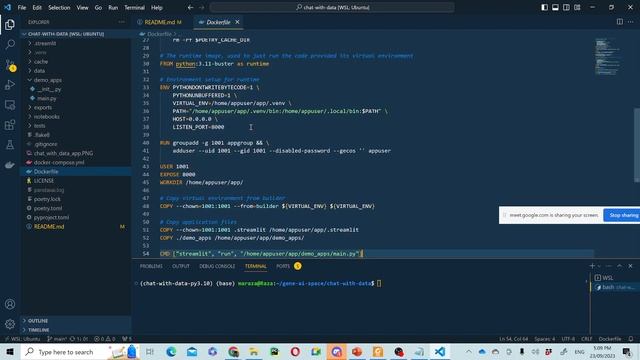This screenshot has width=640, height=360.
Task: Open the Search view in activity bar
Action: 10,44
